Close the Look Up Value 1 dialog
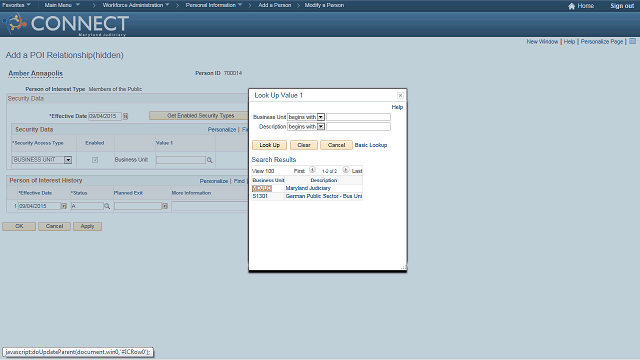The width and height of the screenshot is (640, 360). tap(400, 95)
